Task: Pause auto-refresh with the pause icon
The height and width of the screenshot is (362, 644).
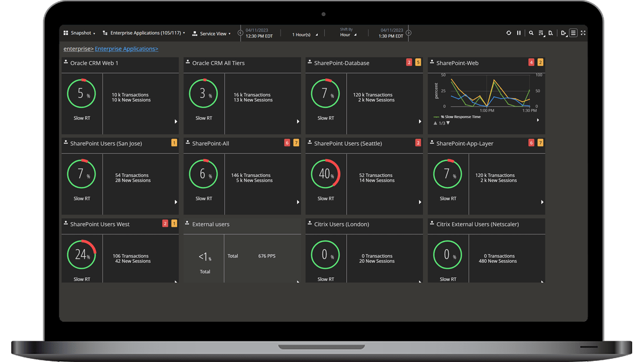Action: pyautogui.click(x=519, y=33)
